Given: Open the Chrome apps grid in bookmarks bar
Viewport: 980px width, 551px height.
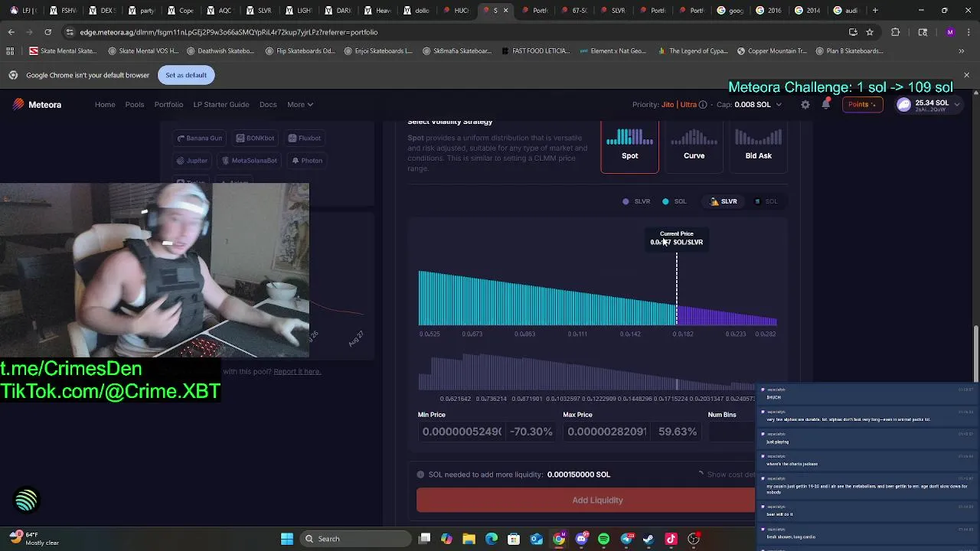Looking at the screenshot, I should click(10, 51).
